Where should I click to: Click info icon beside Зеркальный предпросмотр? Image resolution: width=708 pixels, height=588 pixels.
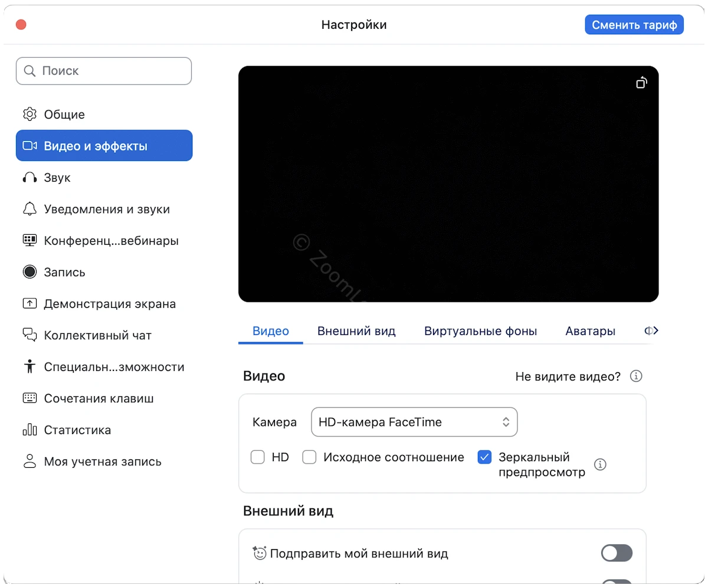pyautogui.click(x=600, y=465)
